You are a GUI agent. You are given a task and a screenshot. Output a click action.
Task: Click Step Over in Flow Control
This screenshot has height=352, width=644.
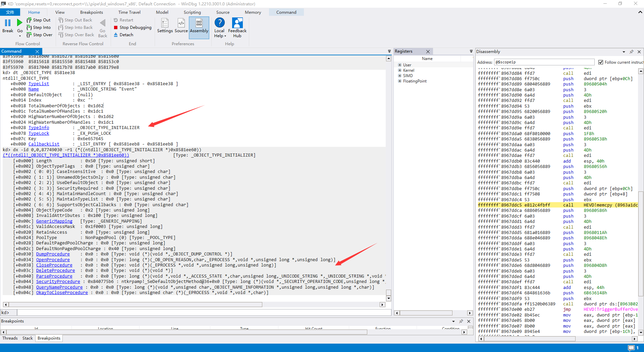coord(40,35)
